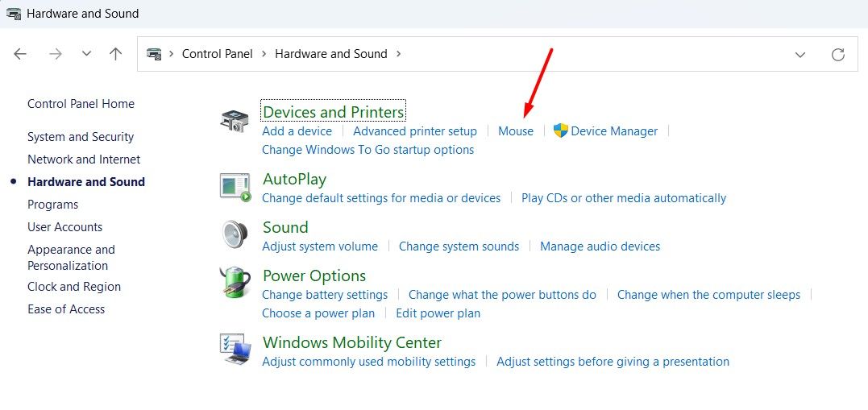
Task: Expand the address bar history dropdown
Action: click(x=800, y=55)
